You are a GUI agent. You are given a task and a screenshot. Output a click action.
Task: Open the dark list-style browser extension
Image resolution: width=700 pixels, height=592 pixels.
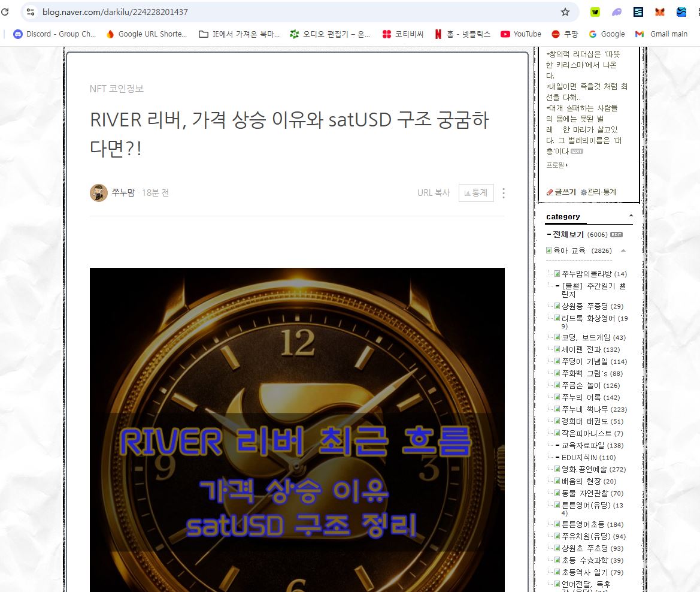coord(638,12)
